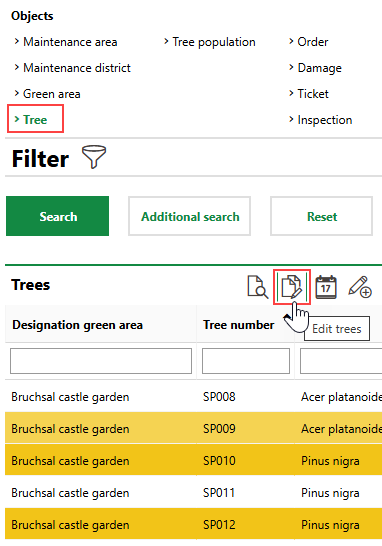The width and height of the screenshot is (382, 546).
Task: Click the Trees section title
Action: [31, 285]
